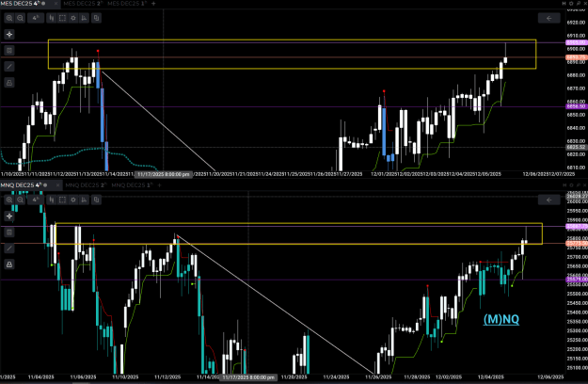Select the MNQ chart dashed rectangle tool

point(62,200)
